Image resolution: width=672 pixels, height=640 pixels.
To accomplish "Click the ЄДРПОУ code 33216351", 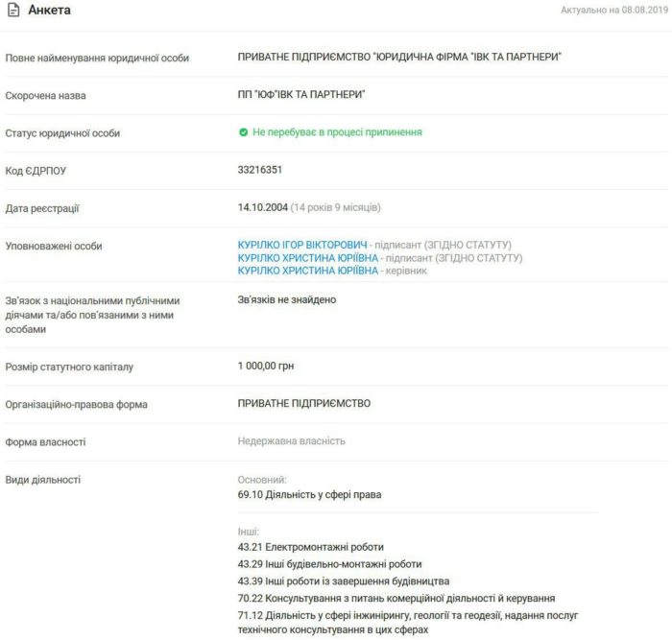I will tap(259, 170).
